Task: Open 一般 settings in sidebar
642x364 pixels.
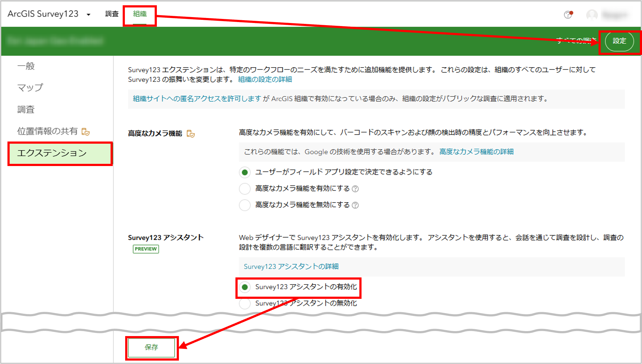Action: (x=26, y=66)
